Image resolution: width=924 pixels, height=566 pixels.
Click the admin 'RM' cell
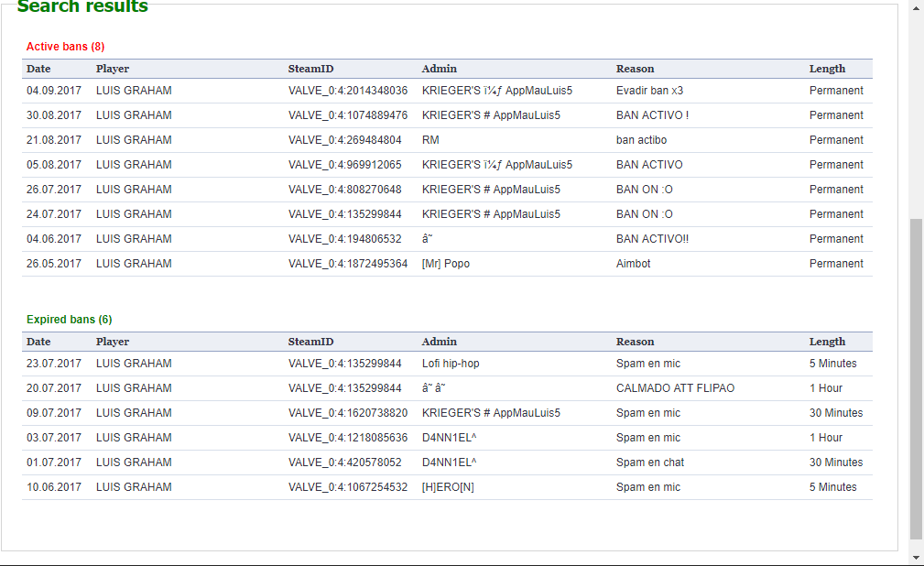pos(430,140)
